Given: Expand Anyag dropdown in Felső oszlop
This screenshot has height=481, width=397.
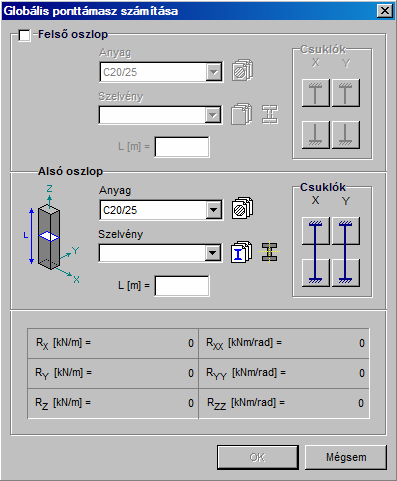Looking at the screenshot, I should click(214, 72).
